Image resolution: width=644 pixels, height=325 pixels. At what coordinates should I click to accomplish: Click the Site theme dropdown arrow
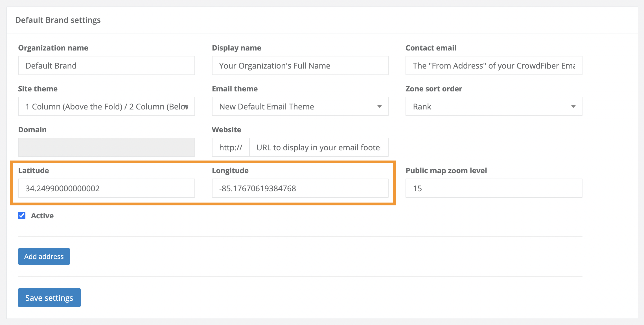[x=186, y=107]
